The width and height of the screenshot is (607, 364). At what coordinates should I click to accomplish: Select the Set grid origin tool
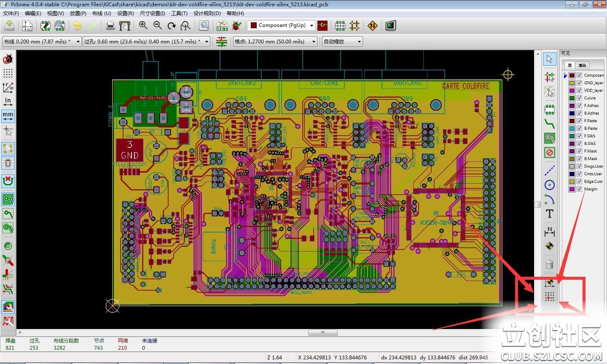549,297
